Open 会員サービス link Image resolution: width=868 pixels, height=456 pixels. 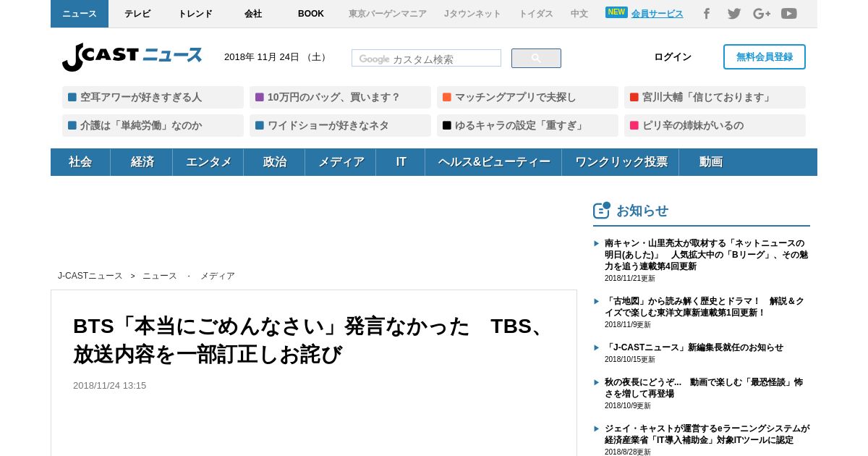657,14
